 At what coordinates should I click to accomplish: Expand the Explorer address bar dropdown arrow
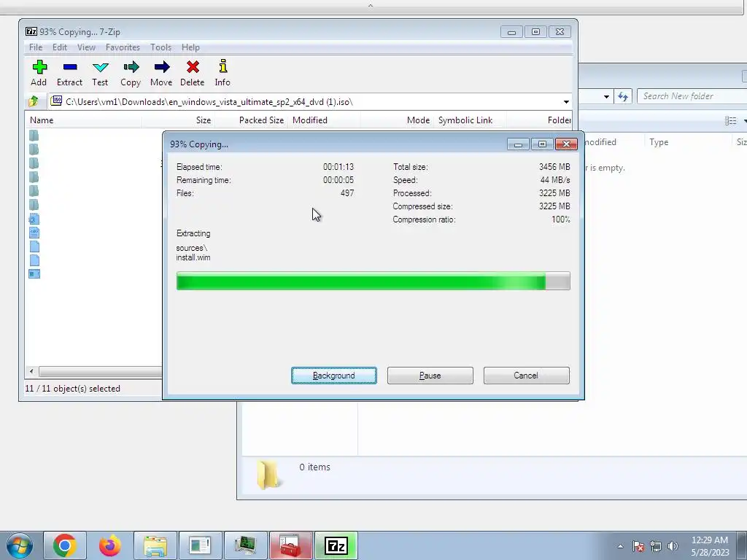(x=606, y=97)
